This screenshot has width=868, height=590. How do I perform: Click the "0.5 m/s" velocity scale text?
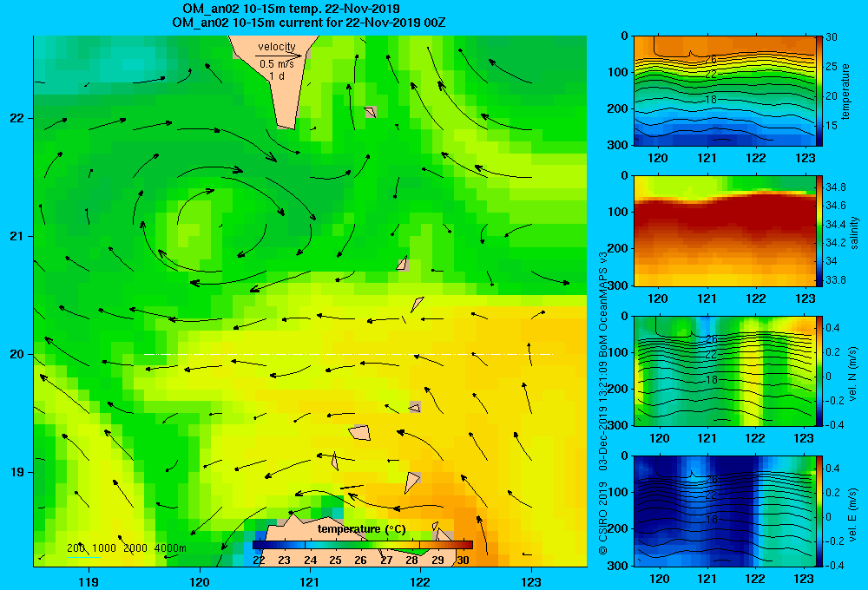277,64
